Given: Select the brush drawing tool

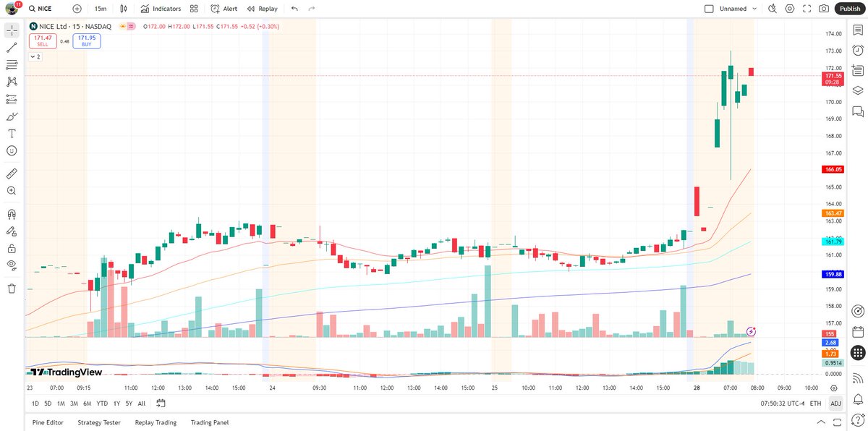Looking at the screenshot, I should pyautogui.click(x=12, y=116).
